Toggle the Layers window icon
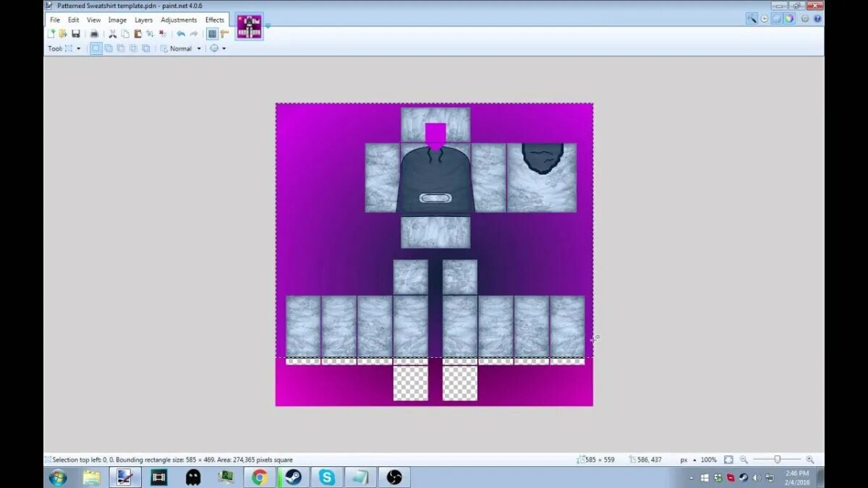Image resolution: width=868 pixels, height=488 pixels. point(777,19)
